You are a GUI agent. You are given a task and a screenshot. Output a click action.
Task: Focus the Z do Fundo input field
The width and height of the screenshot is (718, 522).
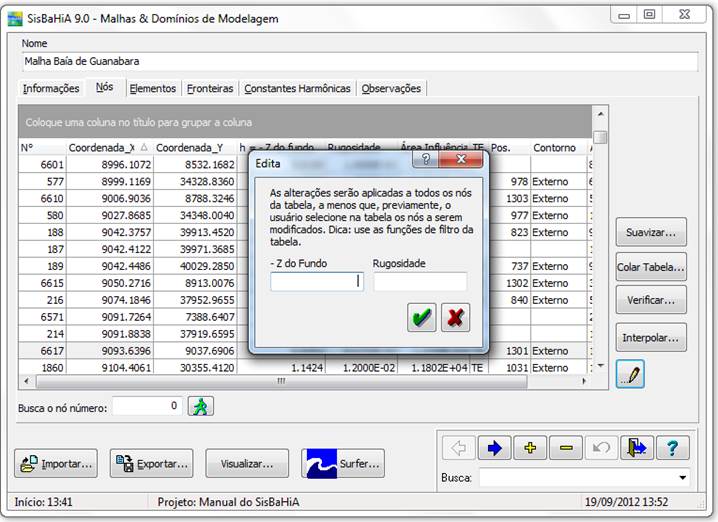(x=317, y=282)
